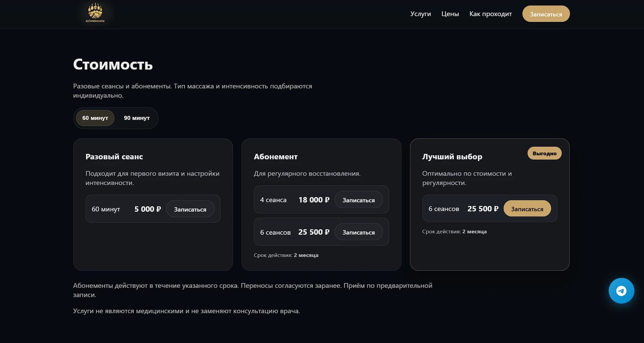Click Записаться for 6 сеансов in Абонемент

pyautogui.click(x=358, y=232)
